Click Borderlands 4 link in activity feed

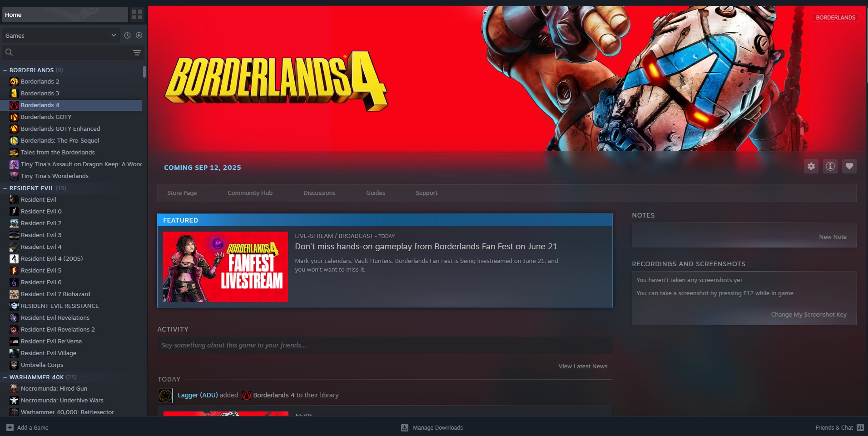[x=274, y=395]
